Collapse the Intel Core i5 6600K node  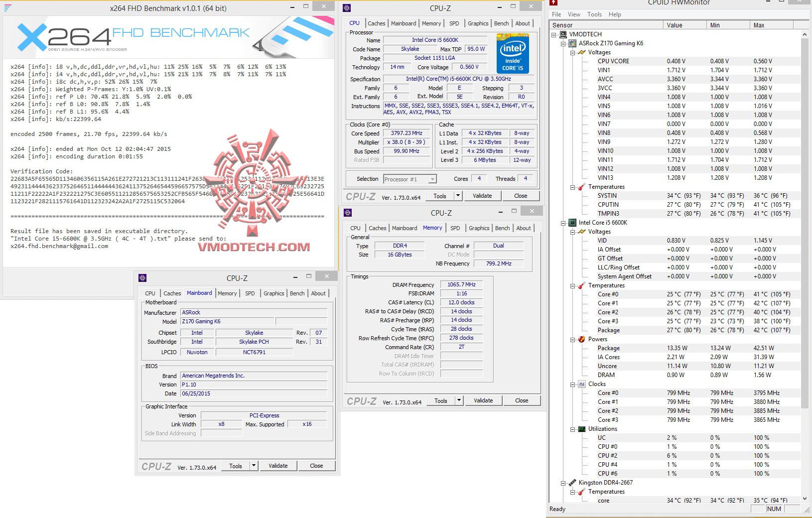coord(563,223)
